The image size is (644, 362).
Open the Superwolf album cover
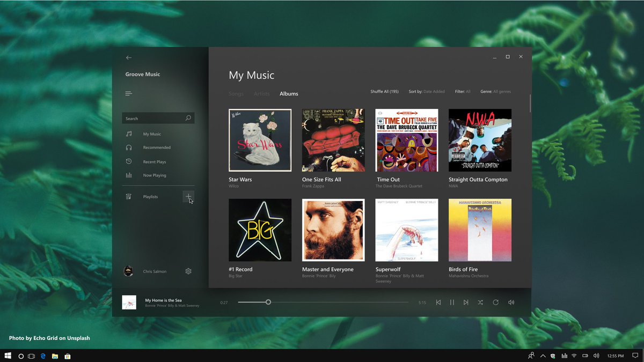(407, 230)
